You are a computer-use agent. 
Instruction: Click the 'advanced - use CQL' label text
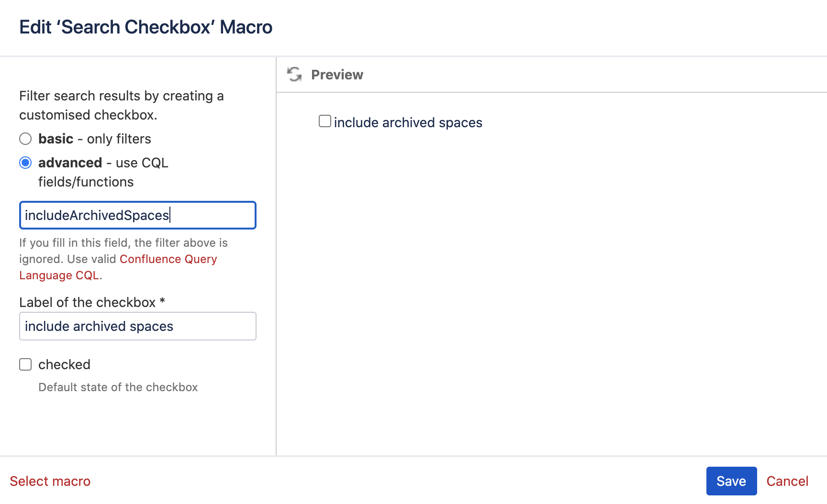point(103,163)
